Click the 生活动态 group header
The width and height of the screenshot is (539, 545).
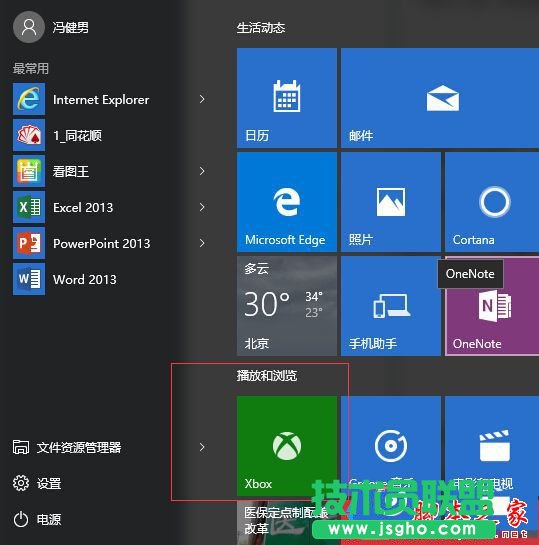[x=261, y=28]
